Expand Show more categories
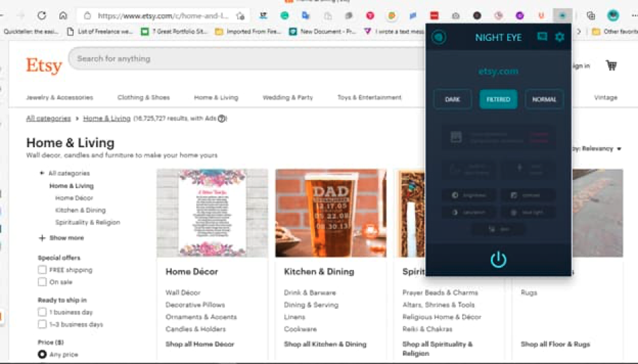Viewport: 638px width, 364px height. click(x=61, y=238)
